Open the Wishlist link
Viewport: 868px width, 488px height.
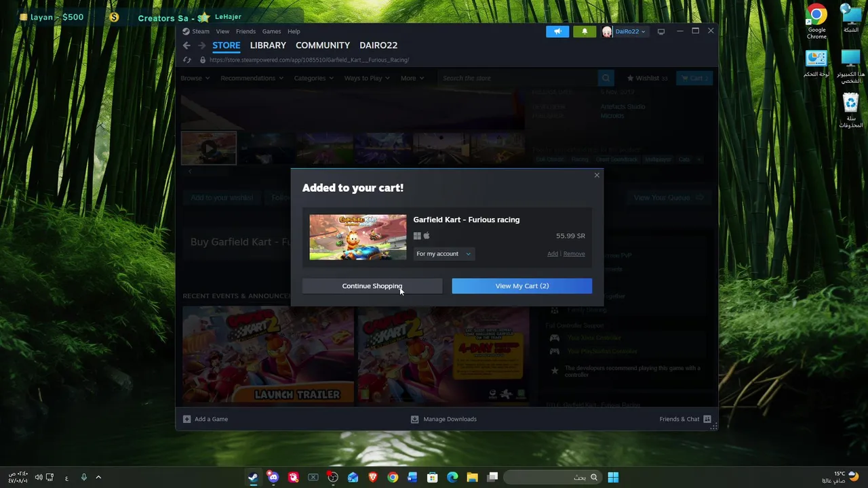[647, 78]
